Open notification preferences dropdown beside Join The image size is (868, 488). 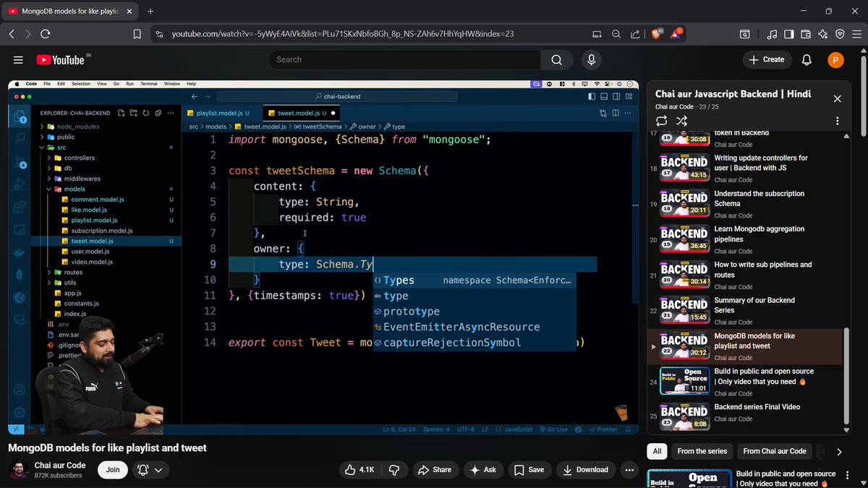click(150, 470)
